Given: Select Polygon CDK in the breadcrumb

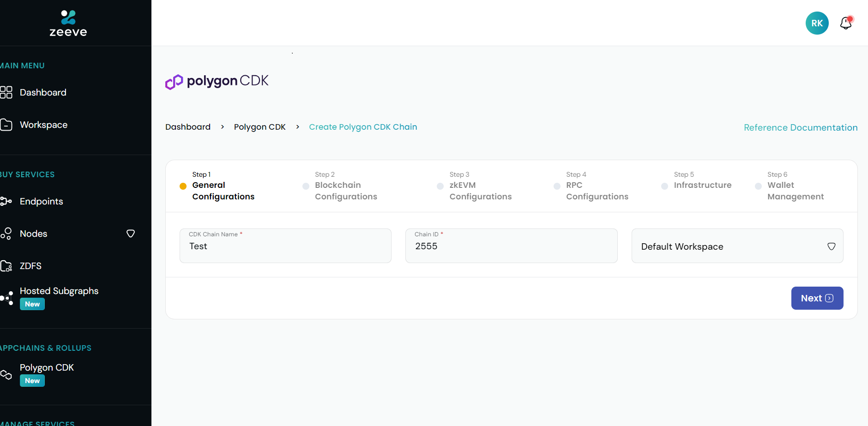Looking at the screenshot, I should [259, 126].
